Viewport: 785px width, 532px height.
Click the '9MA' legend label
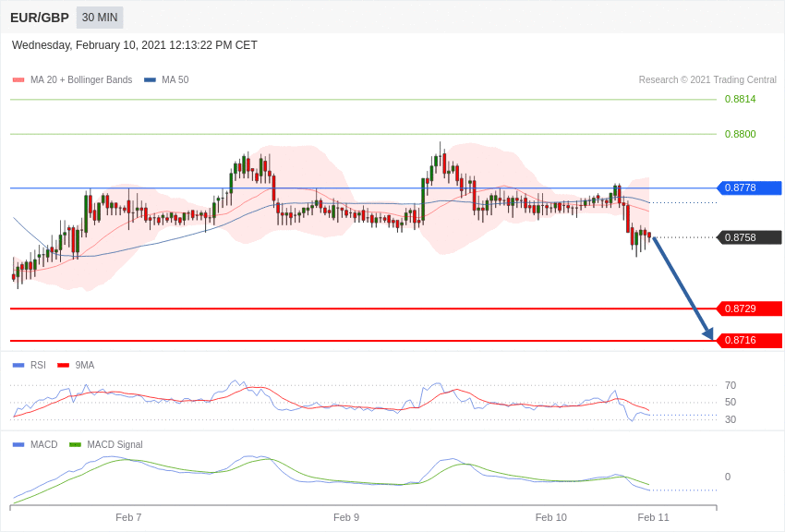tap(85, 366)
